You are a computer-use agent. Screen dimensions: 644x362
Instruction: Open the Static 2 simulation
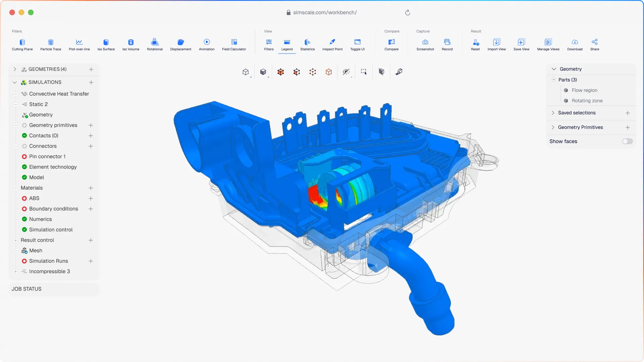[x=38, y=104]
